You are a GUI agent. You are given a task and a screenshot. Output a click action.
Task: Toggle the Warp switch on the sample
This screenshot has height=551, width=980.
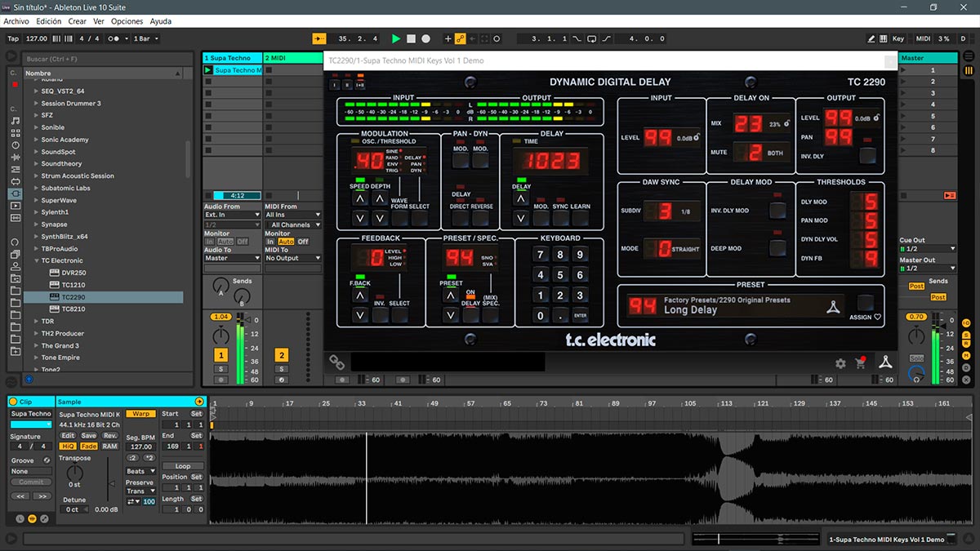140,414
